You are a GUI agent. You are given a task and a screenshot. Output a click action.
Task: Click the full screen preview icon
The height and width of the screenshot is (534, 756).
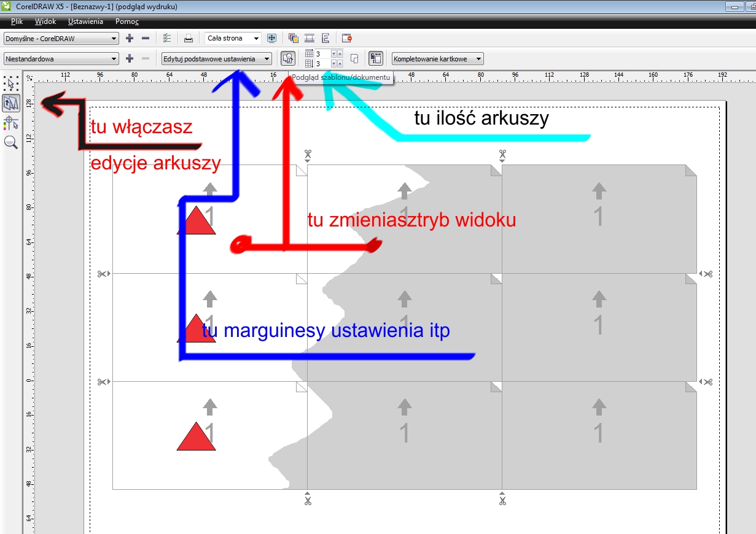pyautogui.click(x=271, y=38)
